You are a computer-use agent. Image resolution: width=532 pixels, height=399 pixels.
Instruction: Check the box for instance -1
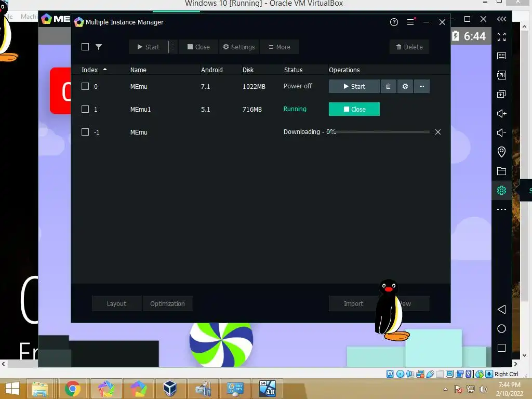85,132
